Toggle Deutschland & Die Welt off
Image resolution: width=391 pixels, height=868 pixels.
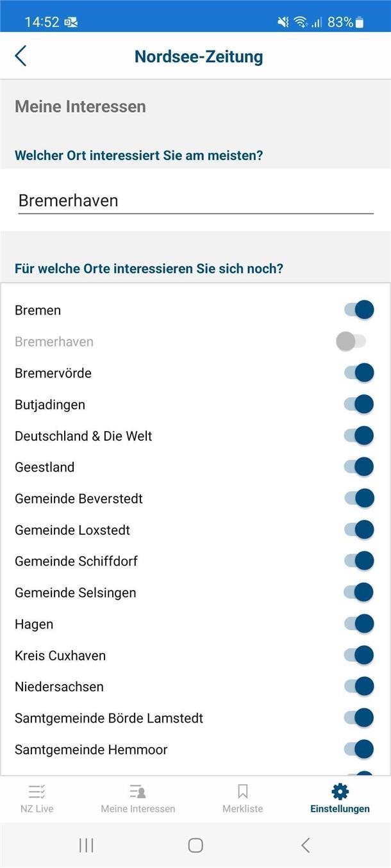point(359,436)
